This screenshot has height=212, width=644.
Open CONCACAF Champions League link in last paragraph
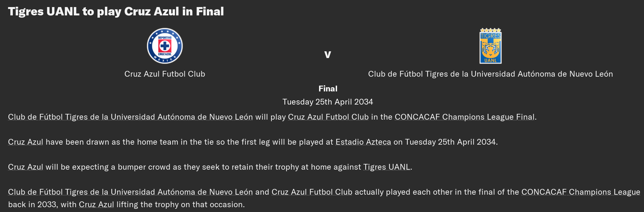(x=581, y=192)
